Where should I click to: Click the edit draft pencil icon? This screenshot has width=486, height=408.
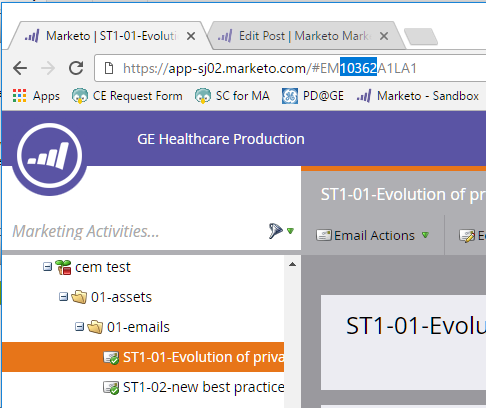pos(467,236)
